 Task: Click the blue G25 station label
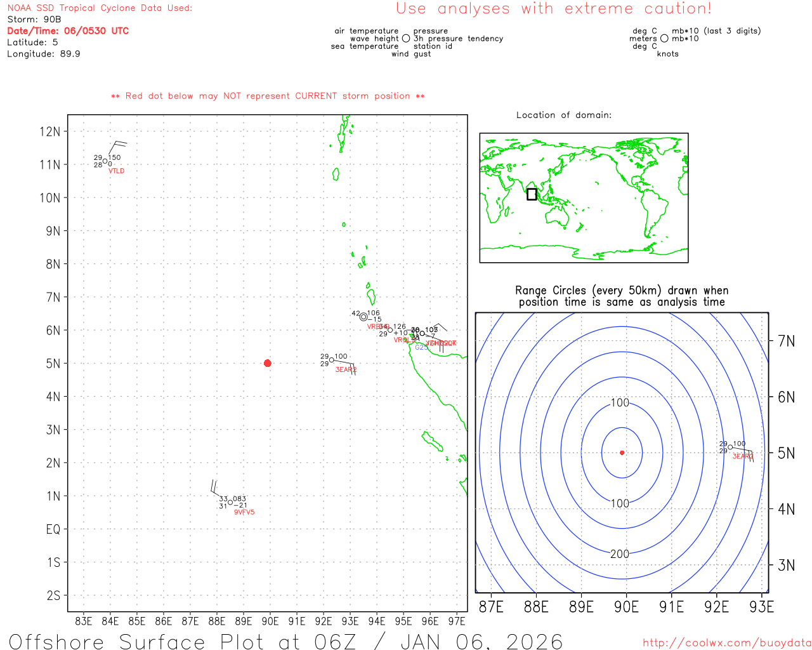click(421, 347)
